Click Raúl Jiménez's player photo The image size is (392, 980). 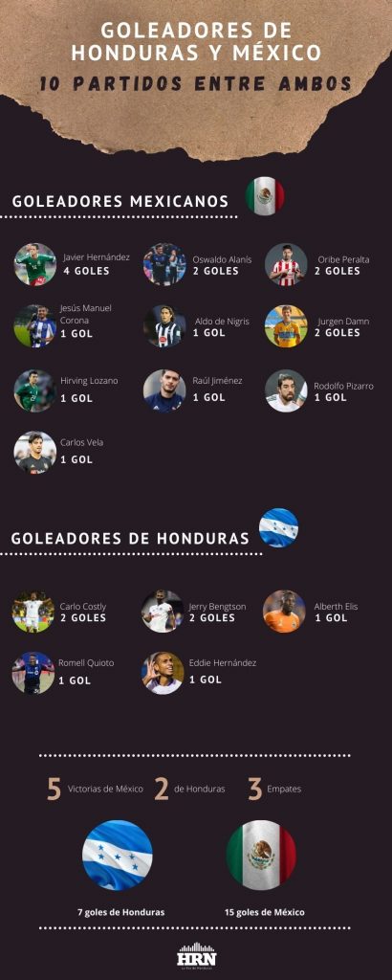[164, 390]
